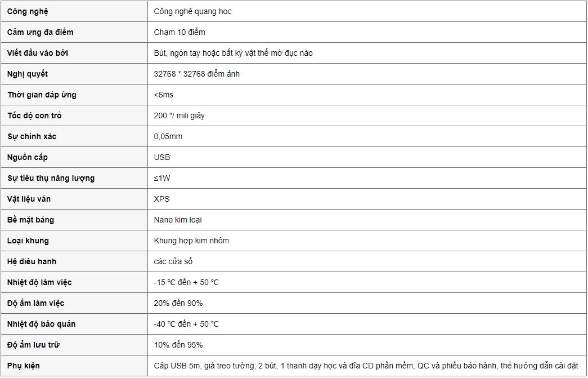The image size is (588, 378).
Task: Click the "<6ms" response time value
Action: [x=164, y=95]
